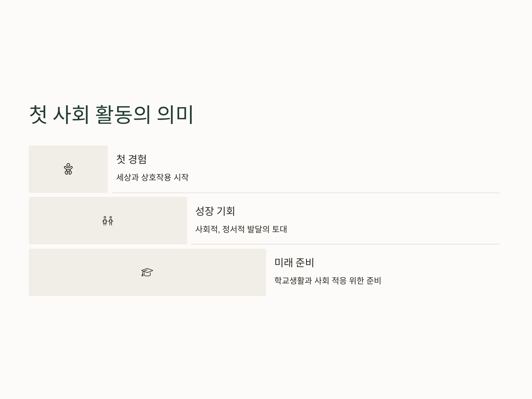Click the divider line below '사회적, 정서적 발달의 토대'
Viewport: 532px width, 399px height.
pos(345,244)
